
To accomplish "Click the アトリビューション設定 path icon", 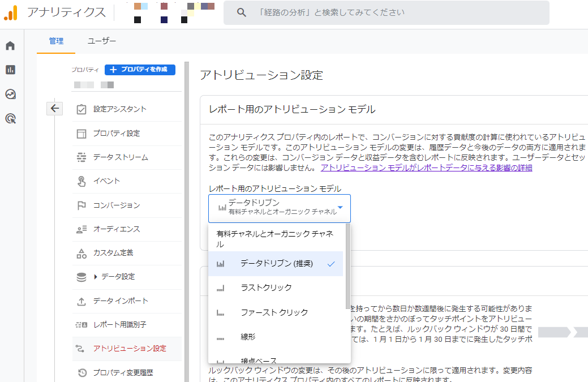I will 80,349.
